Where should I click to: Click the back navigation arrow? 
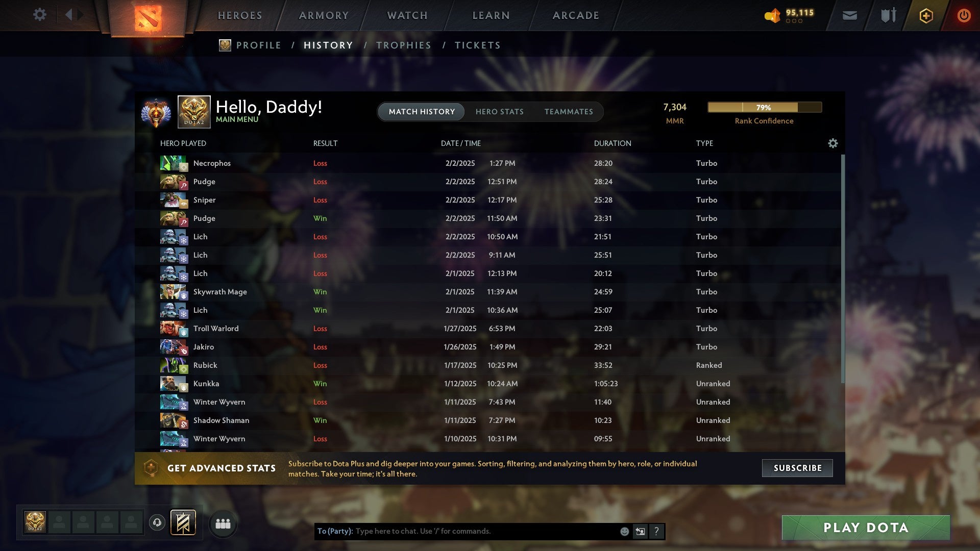pyautogui.click(x=68, y=15)
